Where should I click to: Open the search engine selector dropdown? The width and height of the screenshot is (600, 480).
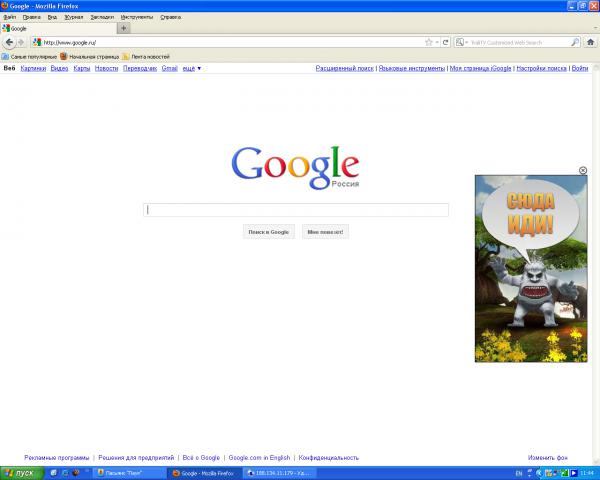[462, 42]
